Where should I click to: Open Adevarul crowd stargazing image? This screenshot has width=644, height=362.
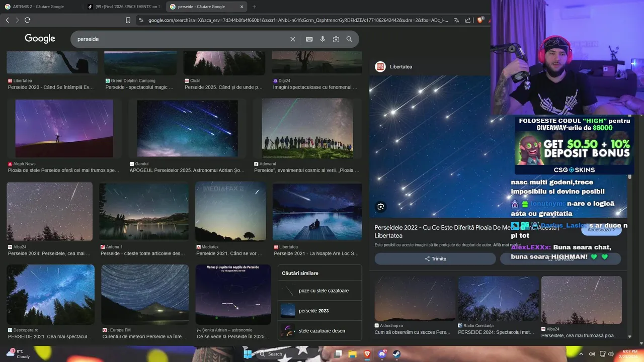(x=307, y=129)
